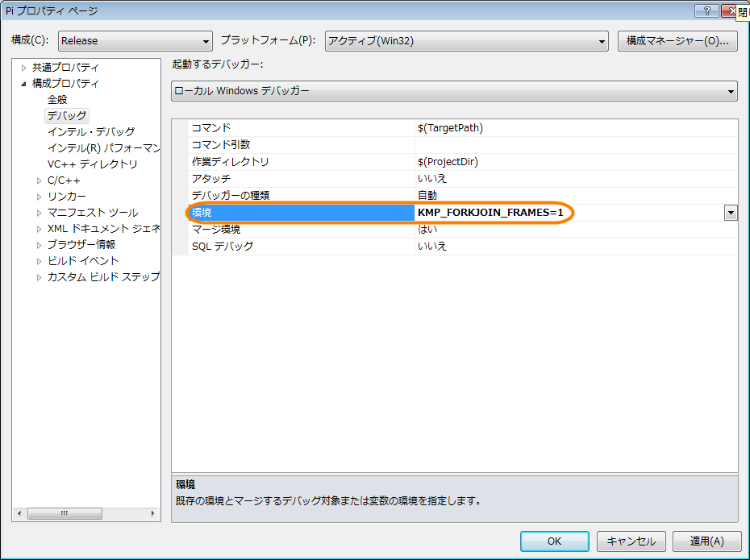Select 全般 in the property tree
This screenshot has width=750, height=560.
[x=57, y=99]
